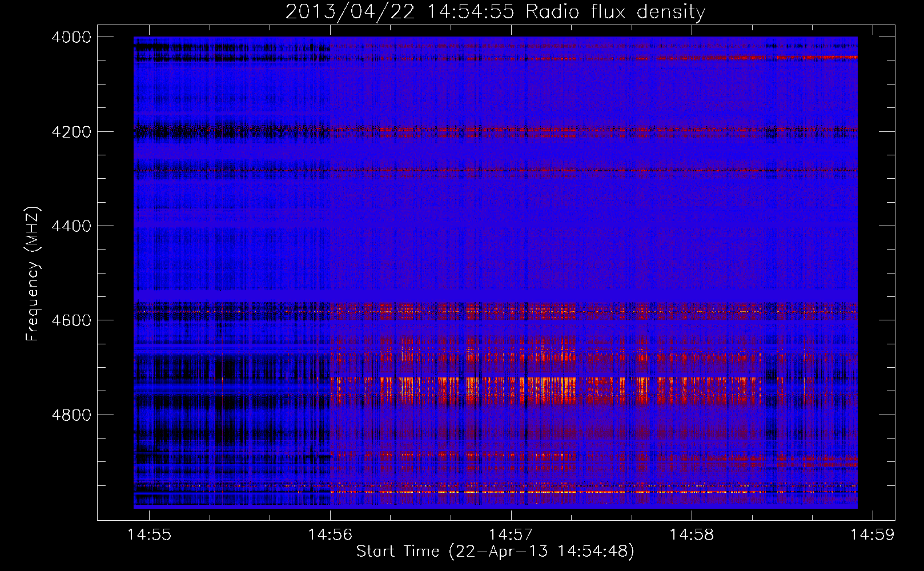Viewport: 924px width, 571px height.
Task: Select the 4400 frequency axis label
Action: (x=71, y=226)
